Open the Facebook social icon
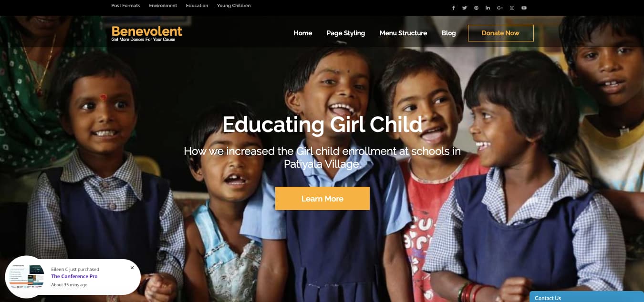The image size is (644, 302). point(453,8)
